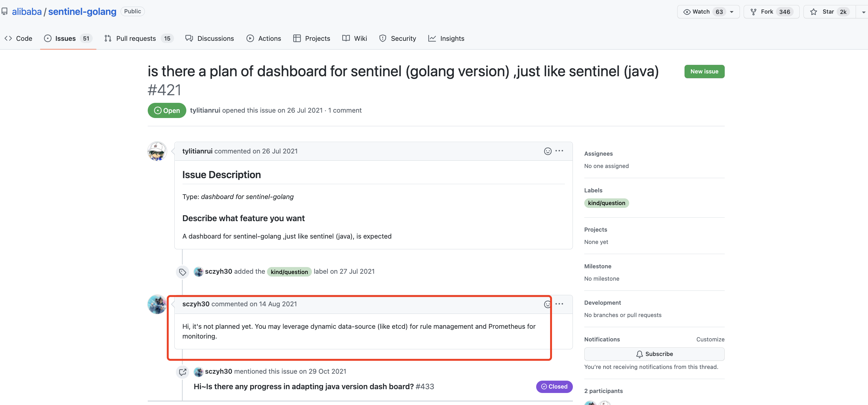Viewport: 868px width, 405px height.
Task: Click sczyh30's large avatar beside second comment
Action: [157, 304]
